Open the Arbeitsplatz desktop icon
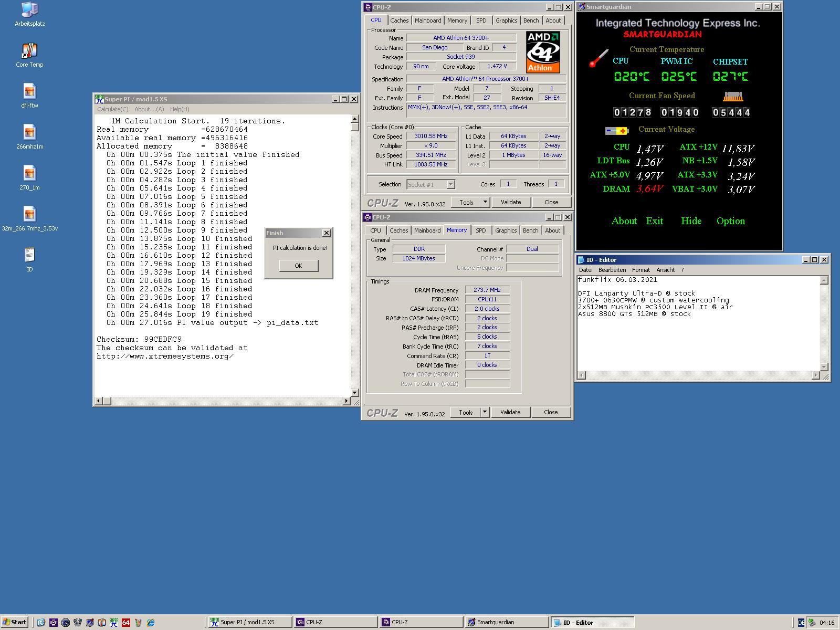 coord(29,14)
